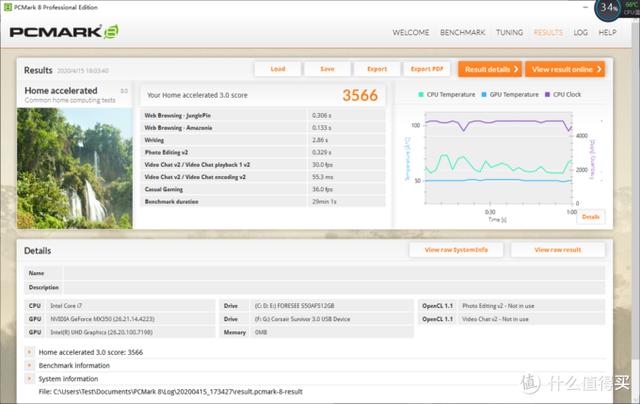Image resolution: width=640 pixels, height=404 pixels.
Task: Switch to the Benchmark tab
Action: click(462, 32)
